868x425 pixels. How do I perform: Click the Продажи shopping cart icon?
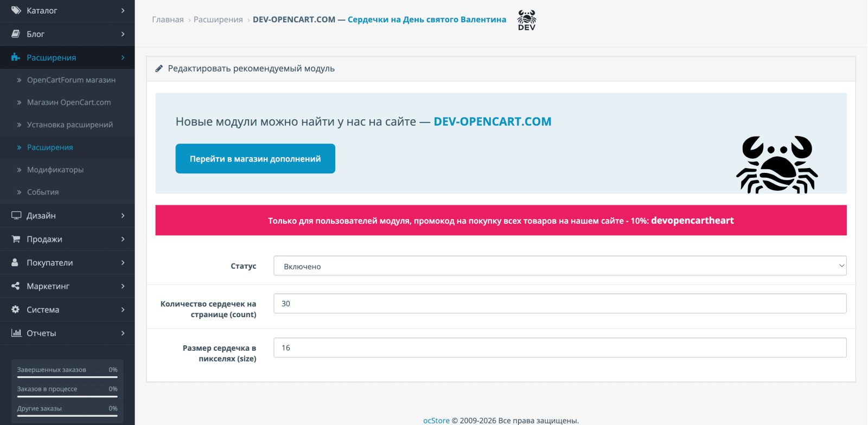tap(16, 239)
